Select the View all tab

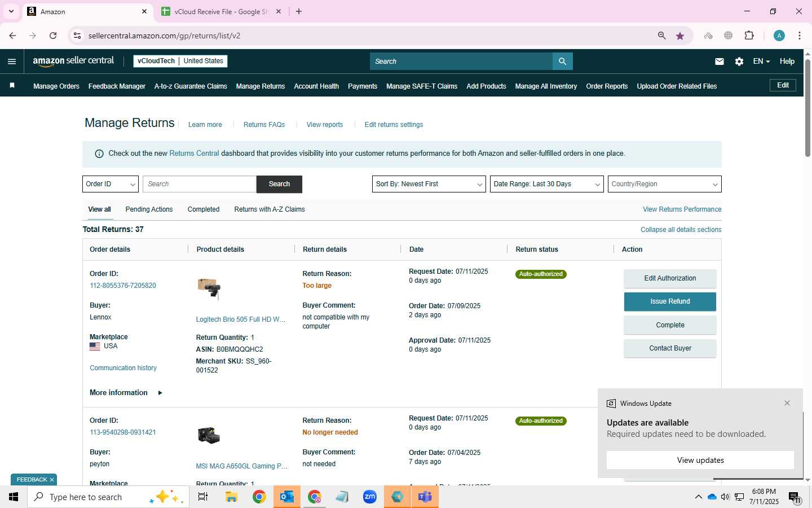click(x=99, y=209)
